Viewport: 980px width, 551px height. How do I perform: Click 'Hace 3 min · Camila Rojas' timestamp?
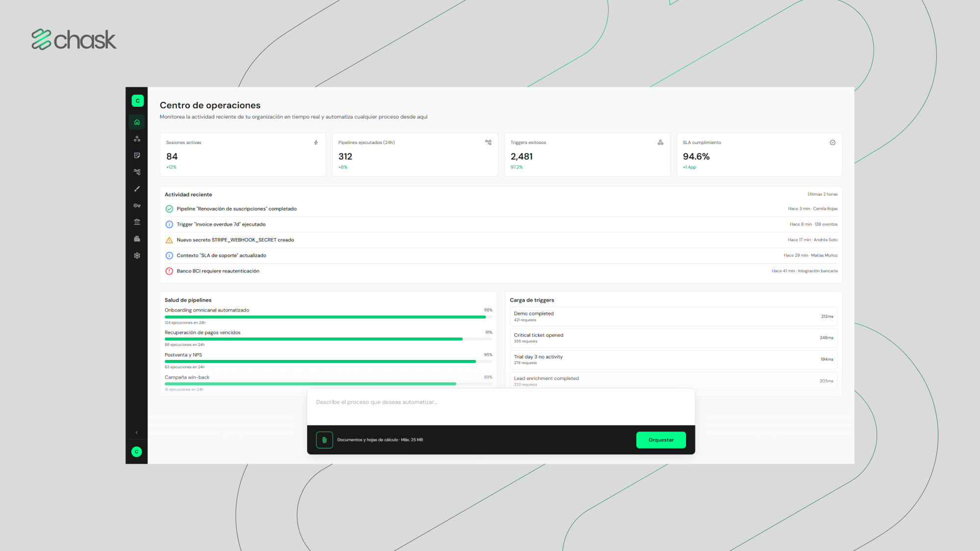(812, 209)
